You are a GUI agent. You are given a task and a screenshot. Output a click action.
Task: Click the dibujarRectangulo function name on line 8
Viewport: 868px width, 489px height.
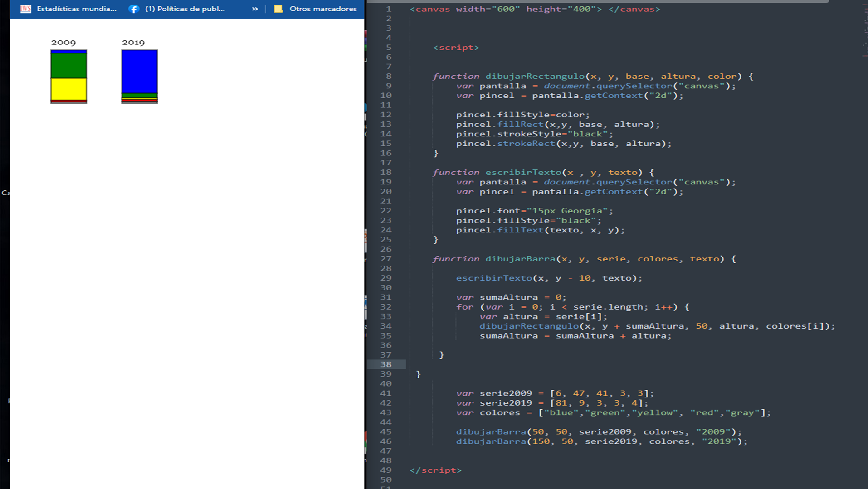tap(535, 77)
